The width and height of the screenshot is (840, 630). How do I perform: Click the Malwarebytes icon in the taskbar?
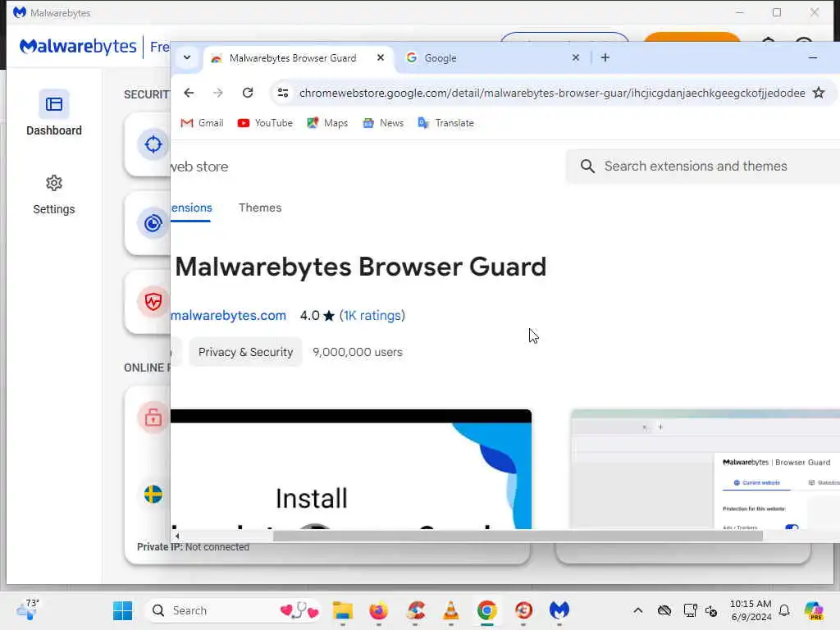point(559,610)
